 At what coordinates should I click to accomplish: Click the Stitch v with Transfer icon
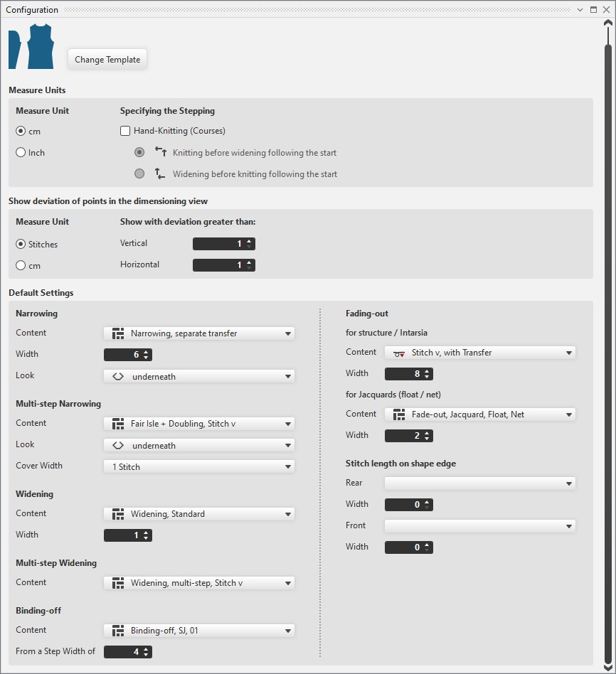click(x=398, y=353)
